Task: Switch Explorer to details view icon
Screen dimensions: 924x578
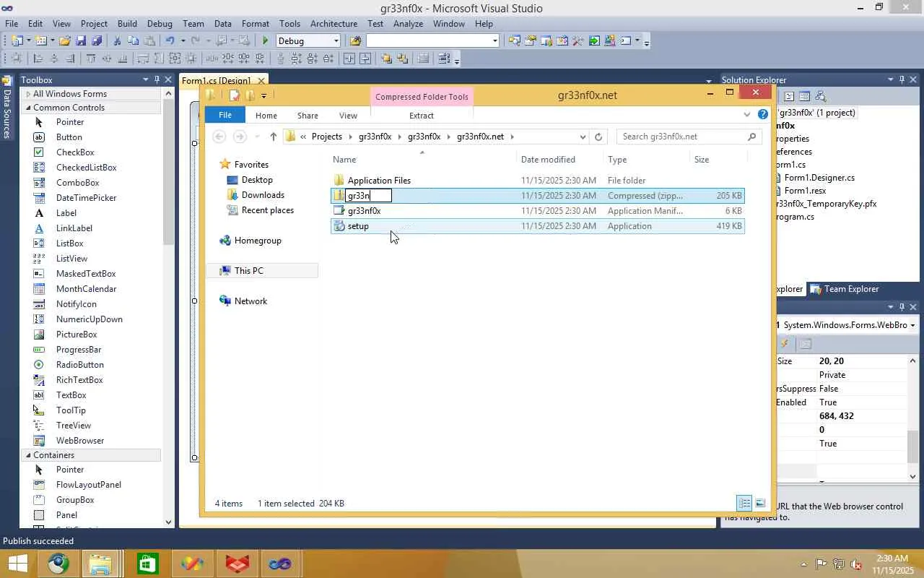Action: [x=744, y=503]
